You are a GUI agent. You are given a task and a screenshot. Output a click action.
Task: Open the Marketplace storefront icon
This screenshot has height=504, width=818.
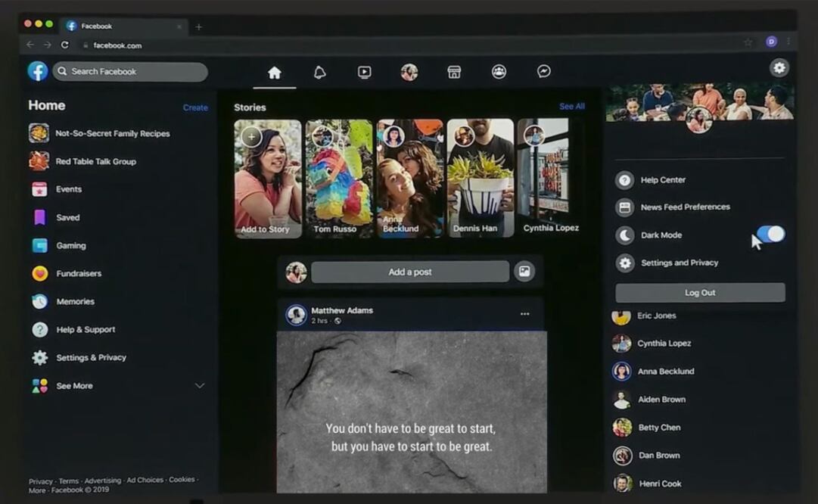[453, 72]
